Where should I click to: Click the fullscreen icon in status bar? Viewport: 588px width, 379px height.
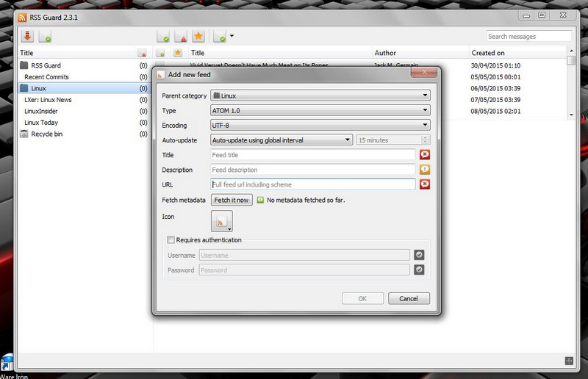point(569,361)
